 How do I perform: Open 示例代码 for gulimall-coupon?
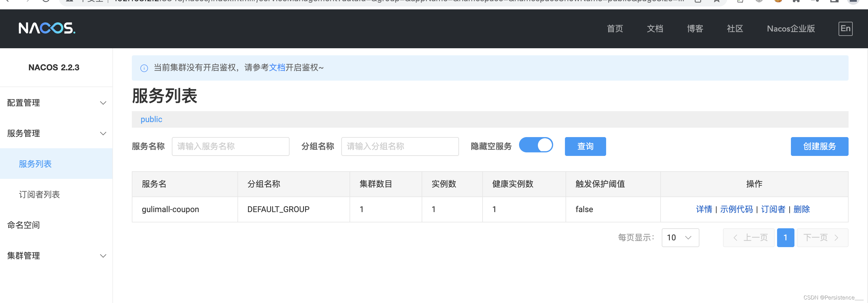[736, 209]
